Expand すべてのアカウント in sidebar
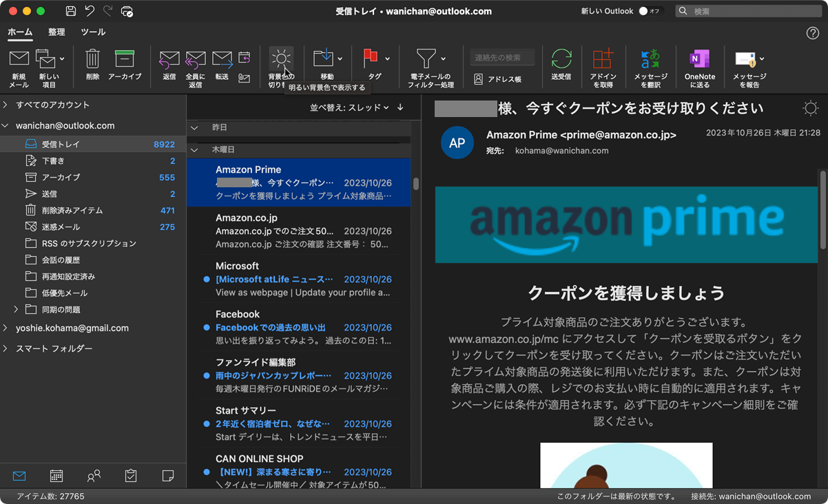The width and height of the screenshot is (828, 504). (6, 105)
